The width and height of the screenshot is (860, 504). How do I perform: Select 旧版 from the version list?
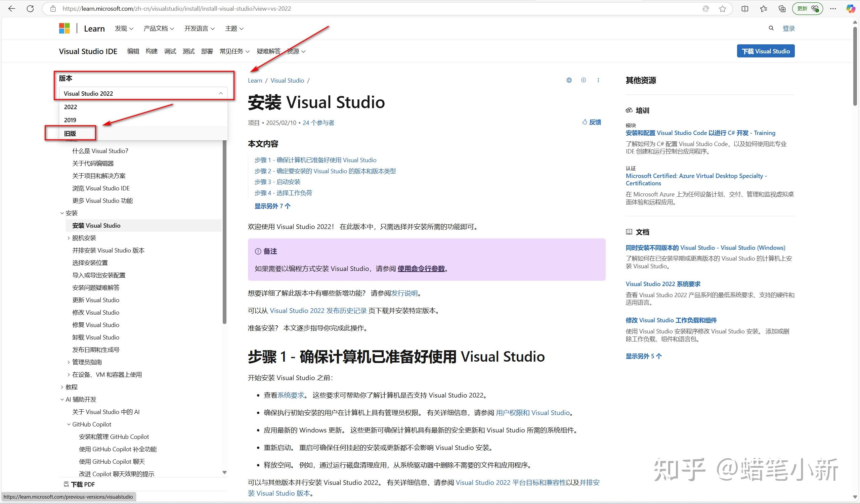pos(70,133)
